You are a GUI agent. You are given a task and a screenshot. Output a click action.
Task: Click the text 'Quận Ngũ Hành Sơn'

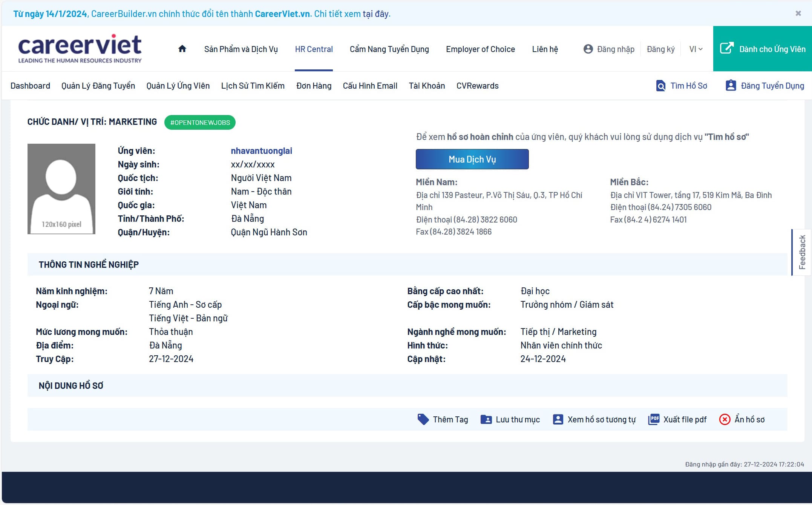[x=269, y=232]
